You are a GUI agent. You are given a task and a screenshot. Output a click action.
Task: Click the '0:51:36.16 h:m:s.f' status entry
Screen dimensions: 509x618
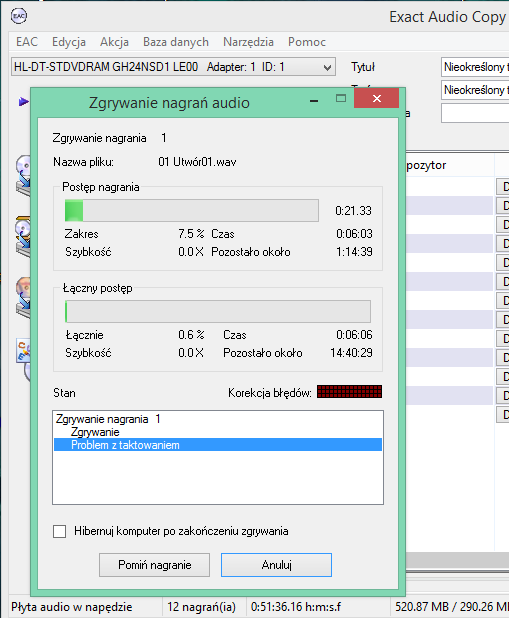(x=296, y=607)
